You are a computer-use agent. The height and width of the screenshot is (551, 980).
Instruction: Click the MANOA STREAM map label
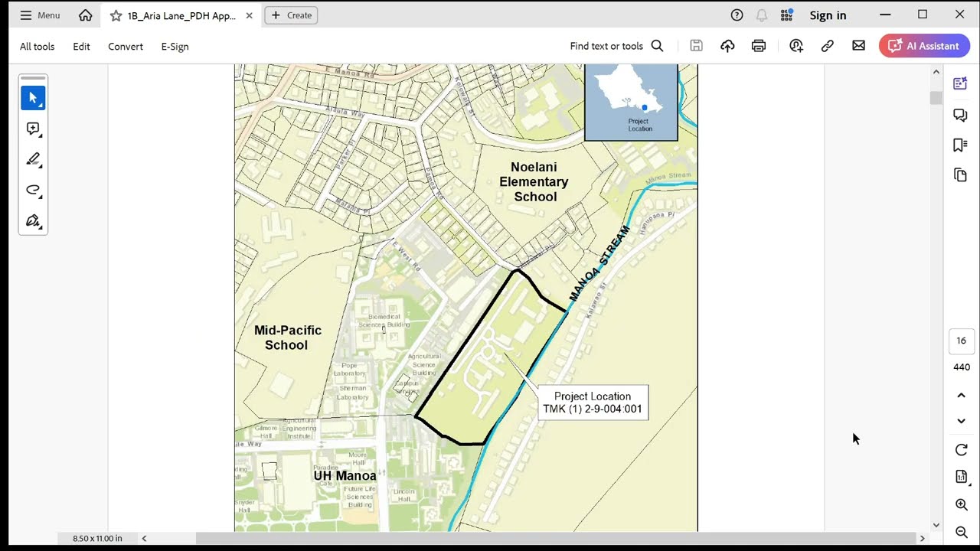pos(599,263)
